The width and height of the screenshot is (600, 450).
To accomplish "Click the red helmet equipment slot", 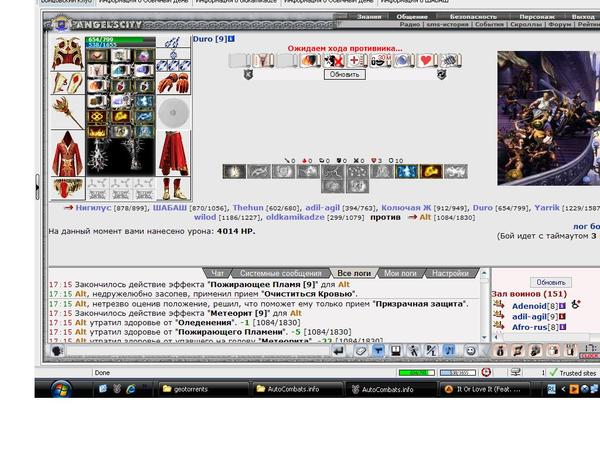I will coord(68,54).
